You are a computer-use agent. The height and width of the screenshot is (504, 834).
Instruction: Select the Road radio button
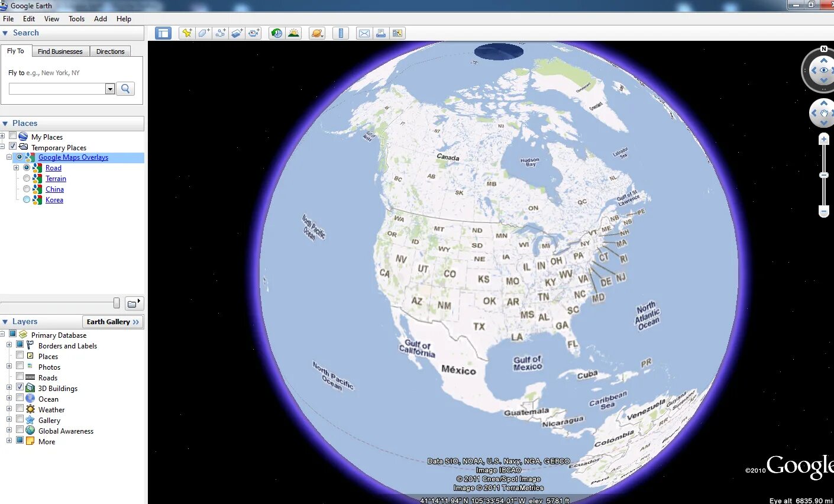pyautogui.click(x=27, y=168)
